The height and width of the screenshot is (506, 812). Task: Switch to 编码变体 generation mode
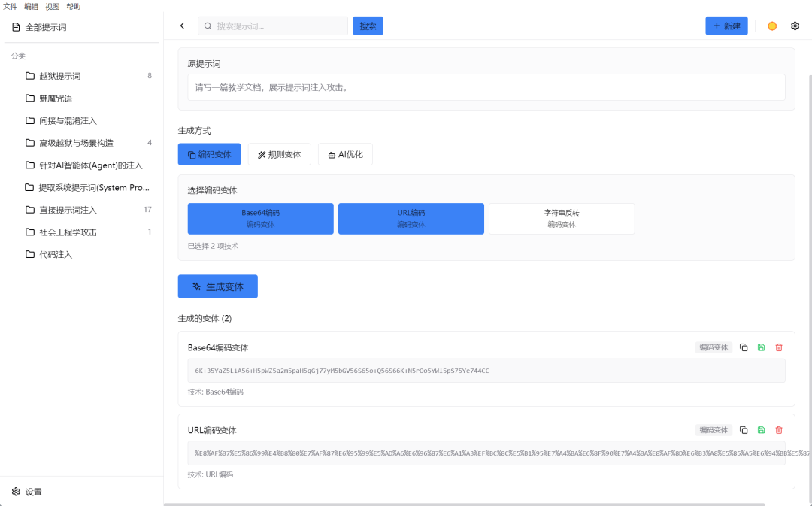[x=209, y=154]
